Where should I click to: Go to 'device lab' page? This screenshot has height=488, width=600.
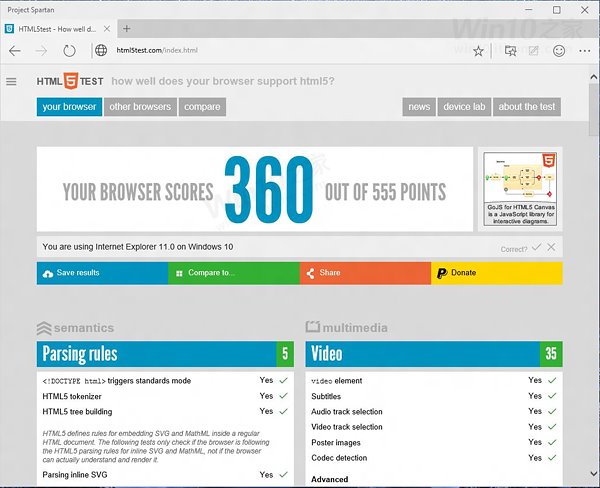click(x=464, y=107)
